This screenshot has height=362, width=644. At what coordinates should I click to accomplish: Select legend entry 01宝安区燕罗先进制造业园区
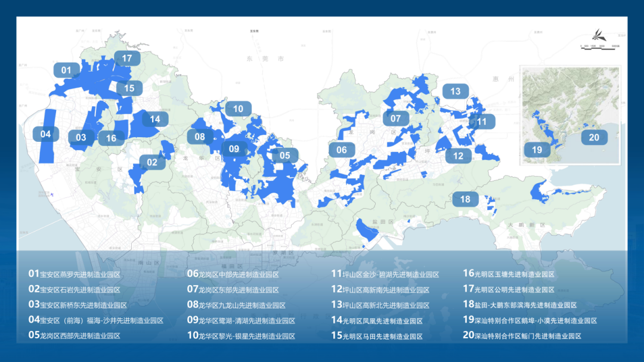click(x=75, y=274)
